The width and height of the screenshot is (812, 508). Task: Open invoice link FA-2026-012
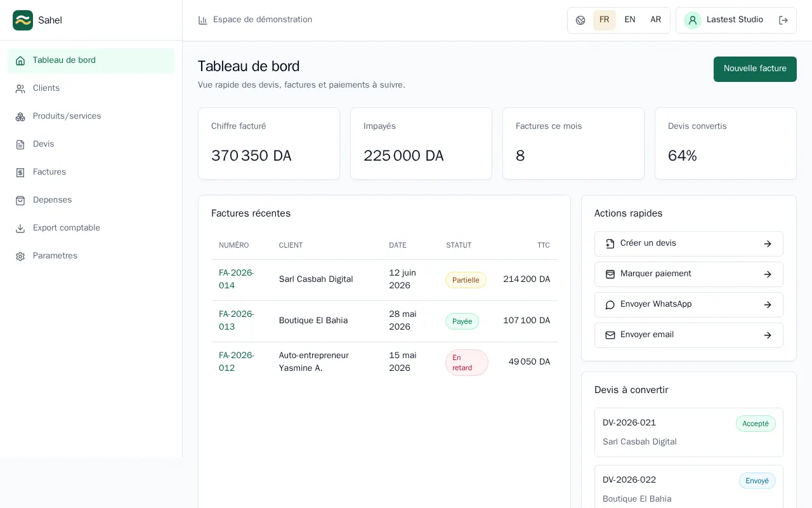(237, 362)
